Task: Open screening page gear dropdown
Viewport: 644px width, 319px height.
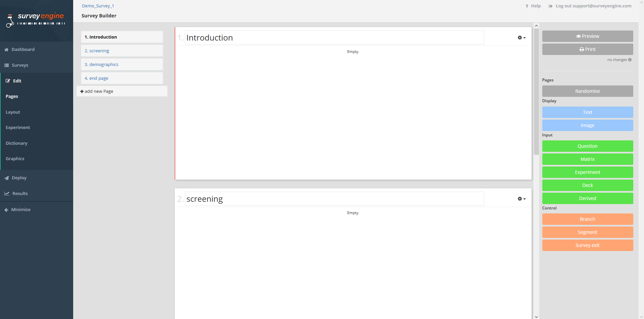Action: pyautogui.click(x=521, y=199)
